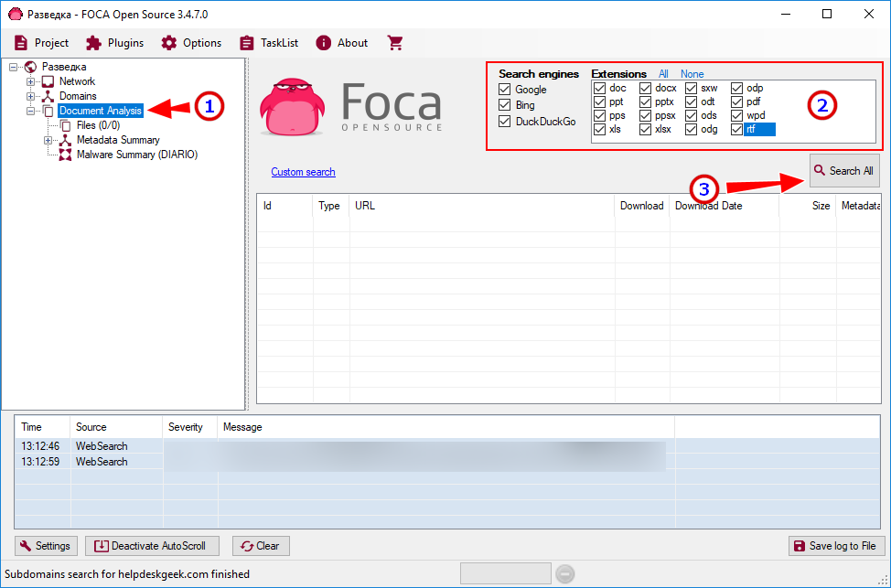Expand the Metadata Summary tree node
This screenshot has height=588, width=891.
tap(48, 140)
